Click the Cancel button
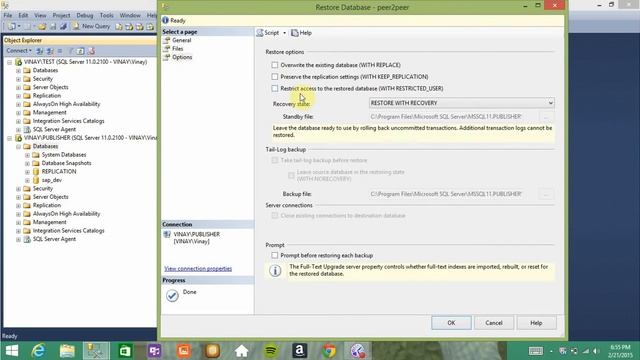 tap(493, 323)
